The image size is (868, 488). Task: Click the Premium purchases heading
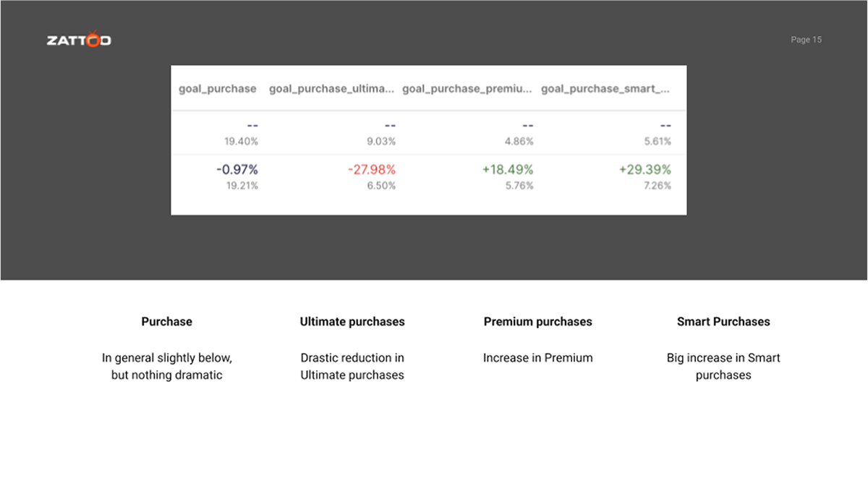pos(537,322)
